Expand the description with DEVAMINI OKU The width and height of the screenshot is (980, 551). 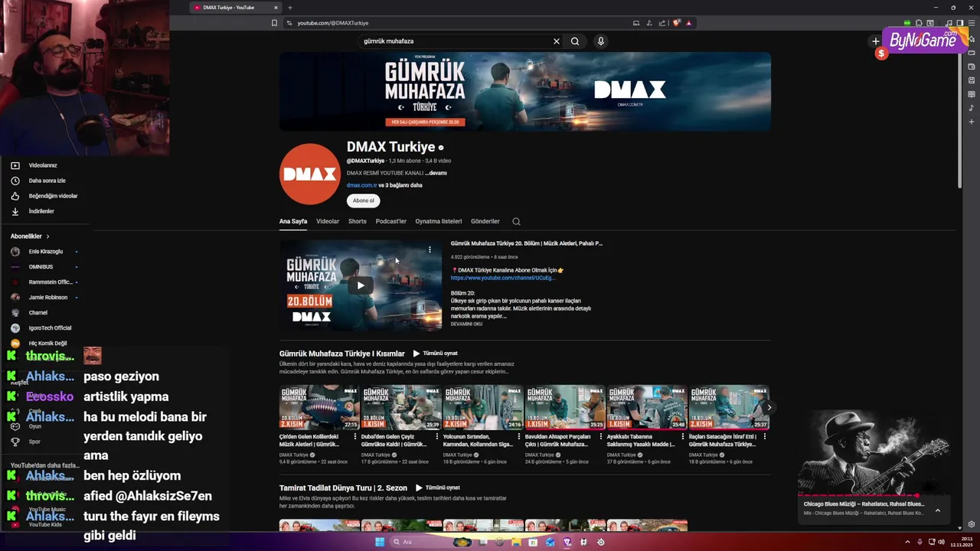(x=466, y=324)
